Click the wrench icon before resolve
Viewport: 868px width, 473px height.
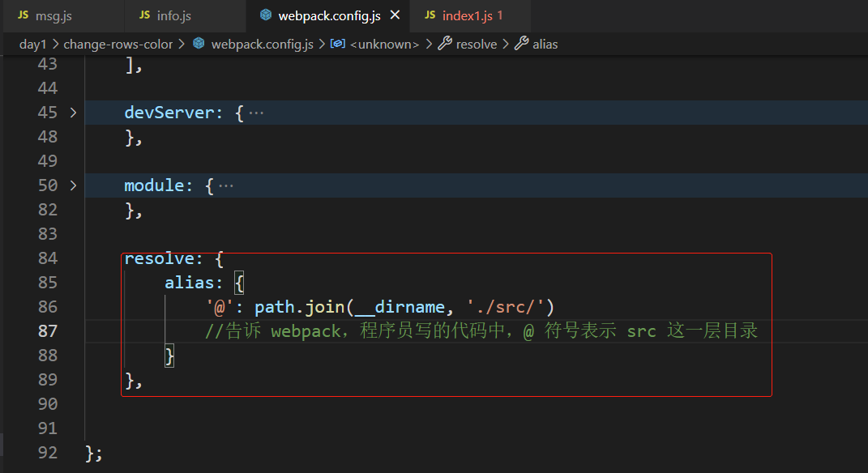[445, 43]
